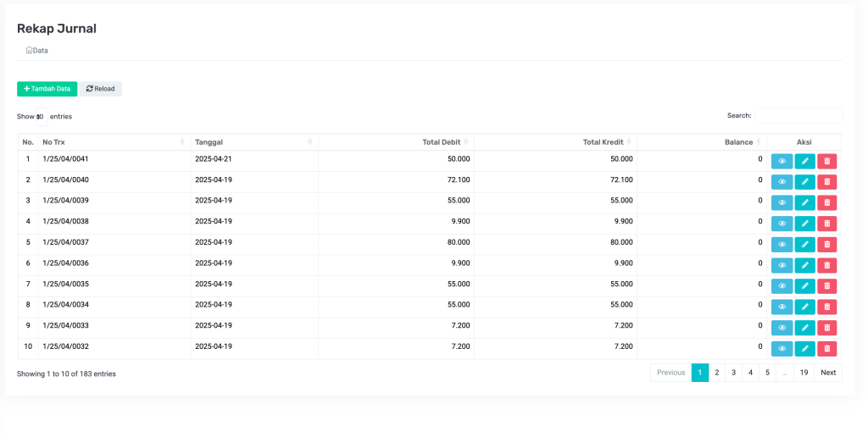Go to Next page of entries
This screenshot has height=437, width=868.
pos(828,373)
